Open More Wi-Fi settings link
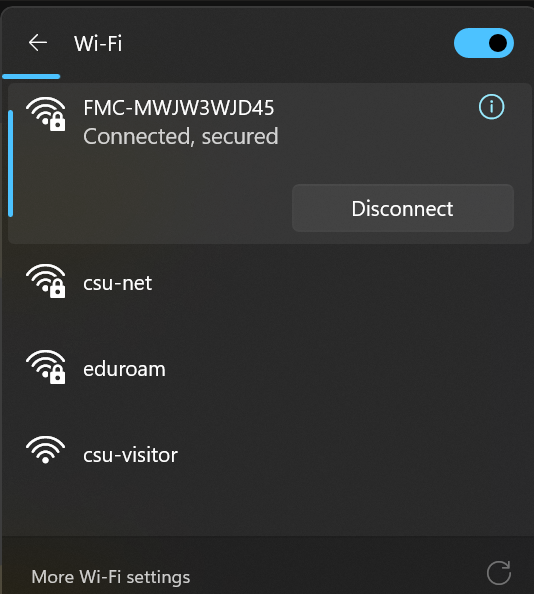The width and height of the screenshot is (534, 594). point(111,577)
